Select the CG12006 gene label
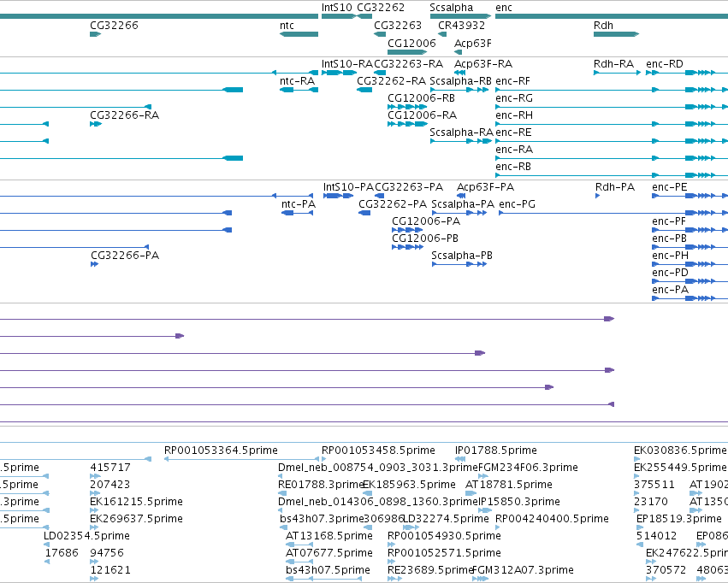This screenshot has height=583, width=728. (x=411, y=43)
